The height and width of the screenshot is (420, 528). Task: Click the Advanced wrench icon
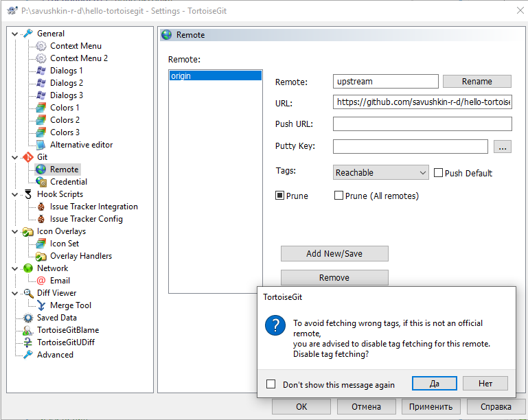click(28, 355)
